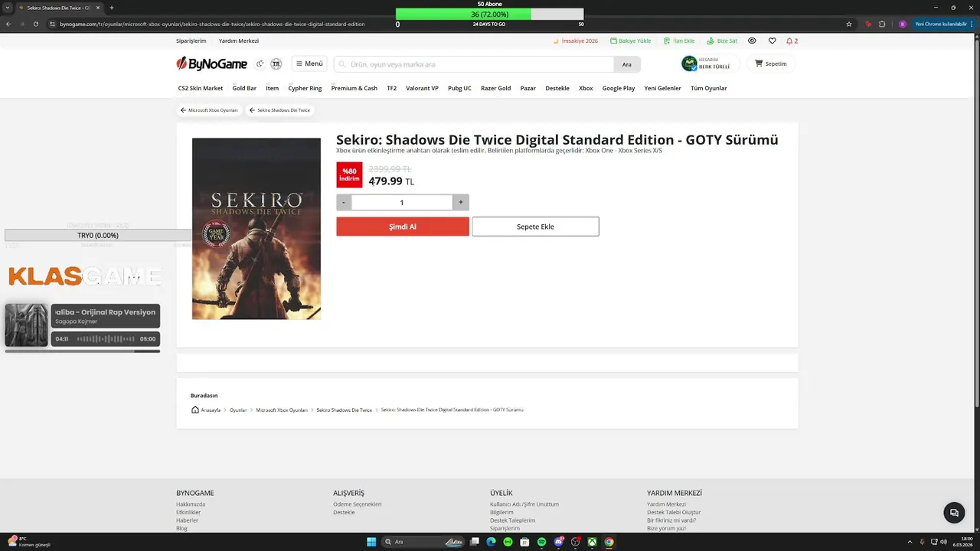980x551 pixels.
Task: Click İlan Ekle link
Action: [x=679, y=41]
